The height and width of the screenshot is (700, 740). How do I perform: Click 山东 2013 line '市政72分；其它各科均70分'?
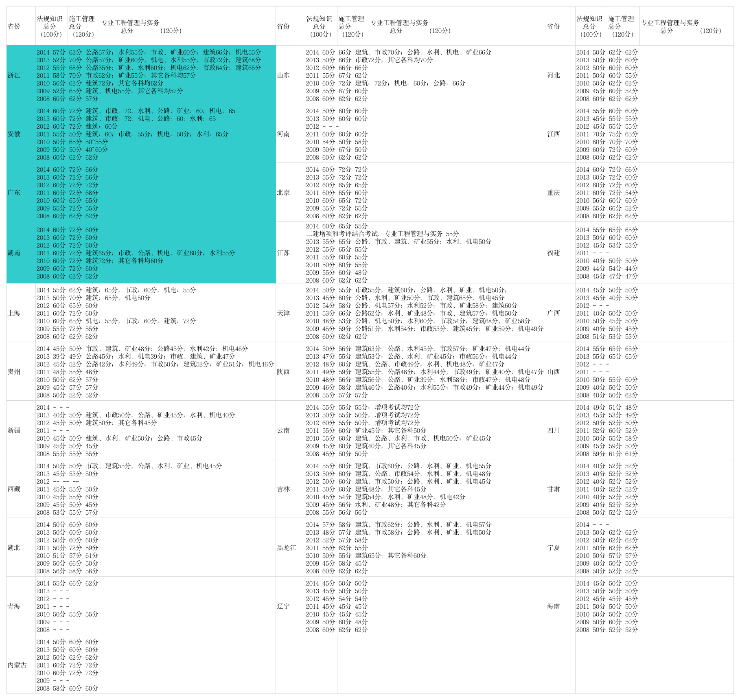[x=370, y=60]
